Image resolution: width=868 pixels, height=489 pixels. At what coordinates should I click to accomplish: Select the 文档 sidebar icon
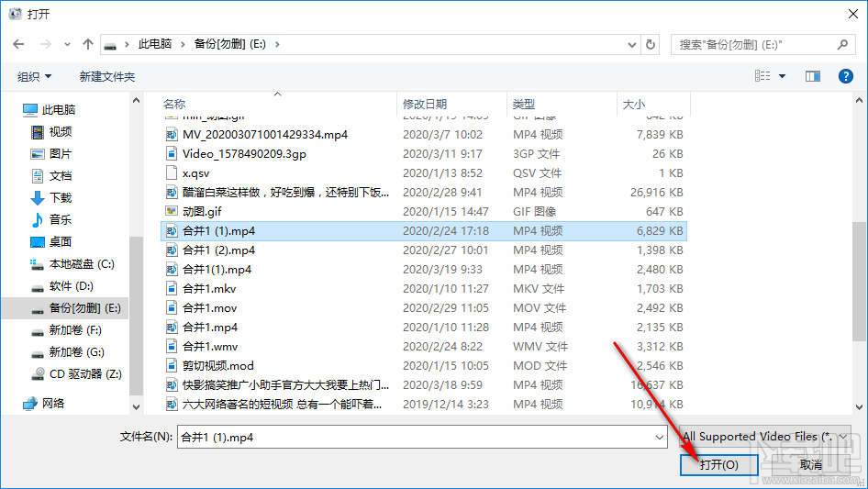point(38,176)
